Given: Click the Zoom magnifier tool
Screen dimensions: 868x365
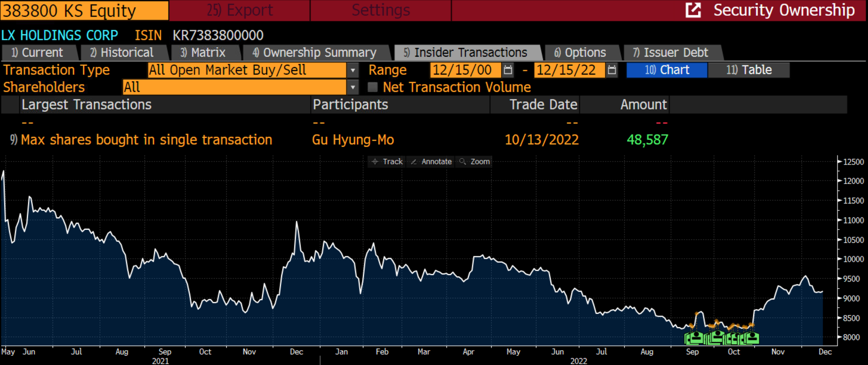Looking at the screenshot, I should pyautogui.click(x=474, y=161).
